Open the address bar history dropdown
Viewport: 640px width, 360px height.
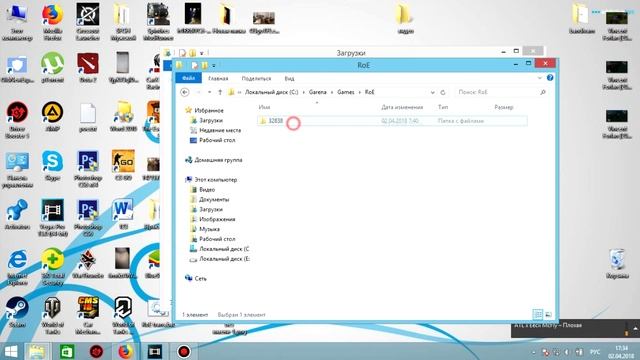pos(433,92)
